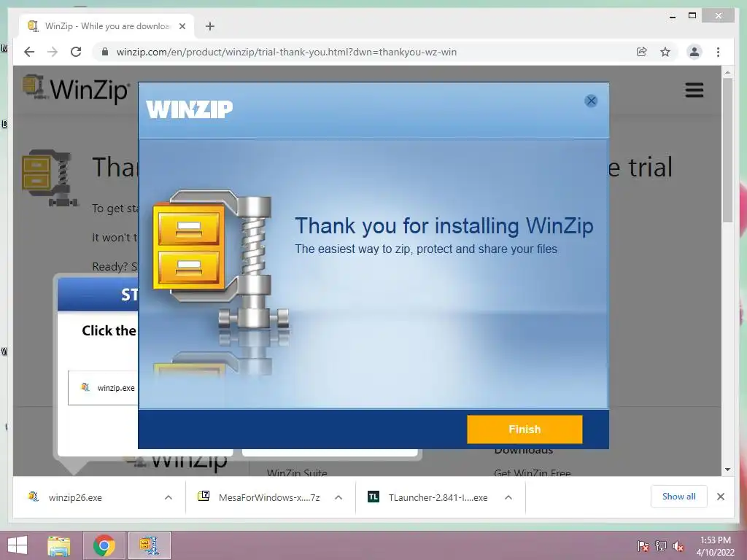Screen dimensions: 747x560
Task: Click the WinZip logo on the webpage
Action: coord(76,88)
